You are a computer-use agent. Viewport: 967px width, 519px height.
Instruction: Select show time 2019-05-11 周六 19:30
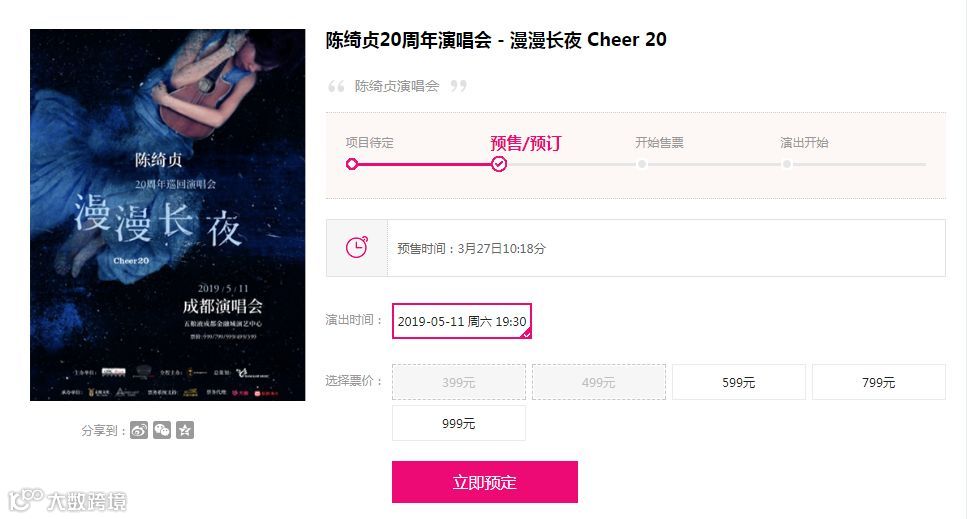pos(462,321)
